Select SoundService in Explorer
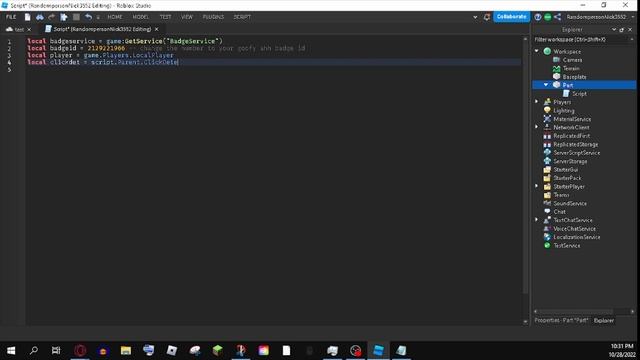This screenshot has width=640, height=360. point(570,203)
